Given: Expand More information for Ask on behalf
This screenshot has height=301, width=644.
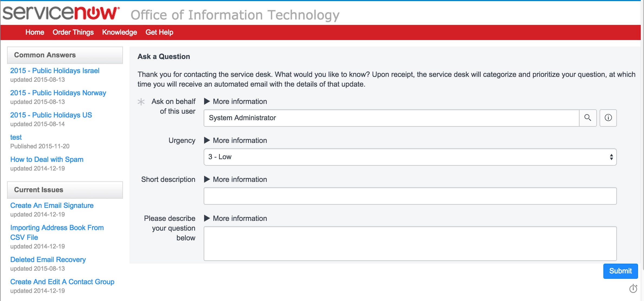Looking at the screenshot, I should tap(236, 102).
